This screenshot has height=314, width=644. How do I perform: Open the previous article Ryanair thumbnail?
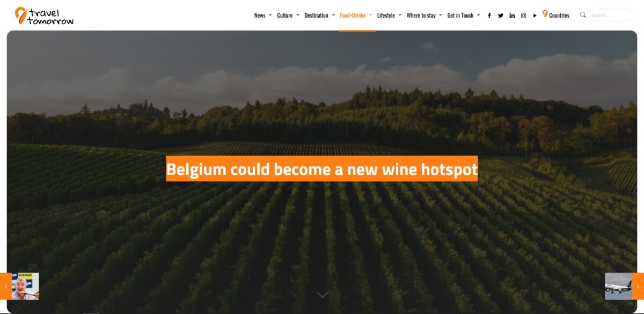[x=25, y=286]
